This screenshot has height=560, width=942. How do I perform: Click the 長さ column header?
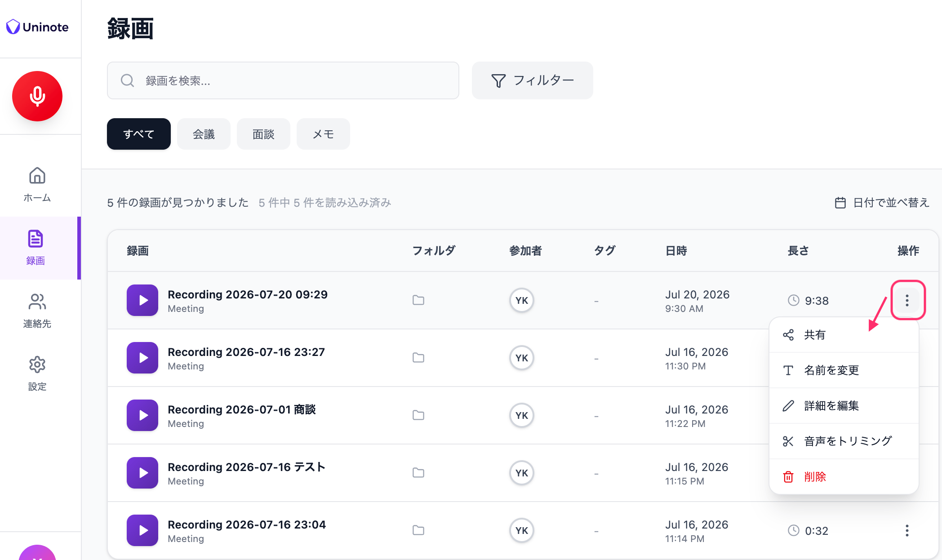tap(798, 251)
